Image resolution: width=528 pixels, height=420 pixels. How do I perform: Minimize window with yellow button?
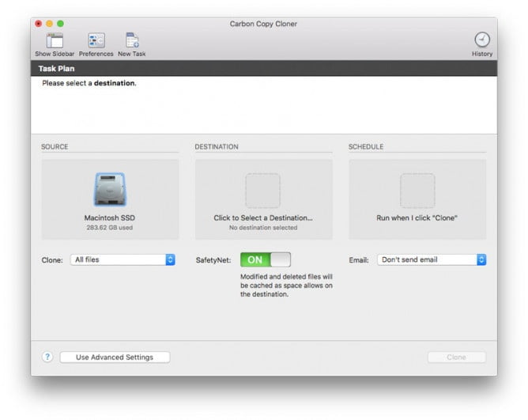click(x=50, y=24)
